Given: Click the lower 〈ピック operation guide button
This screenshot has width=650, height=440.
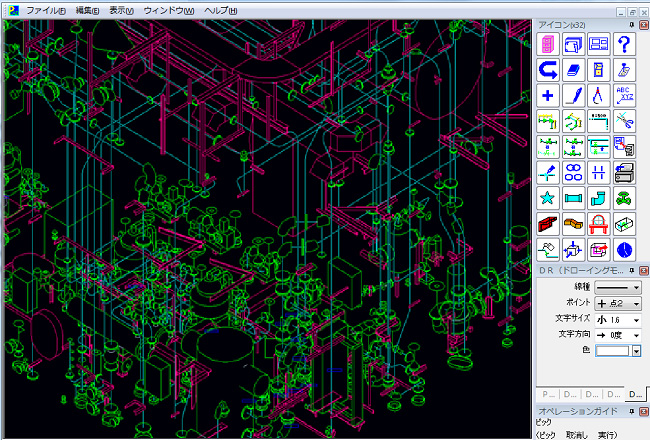Looking at the screenshot, I should [545, 435].
